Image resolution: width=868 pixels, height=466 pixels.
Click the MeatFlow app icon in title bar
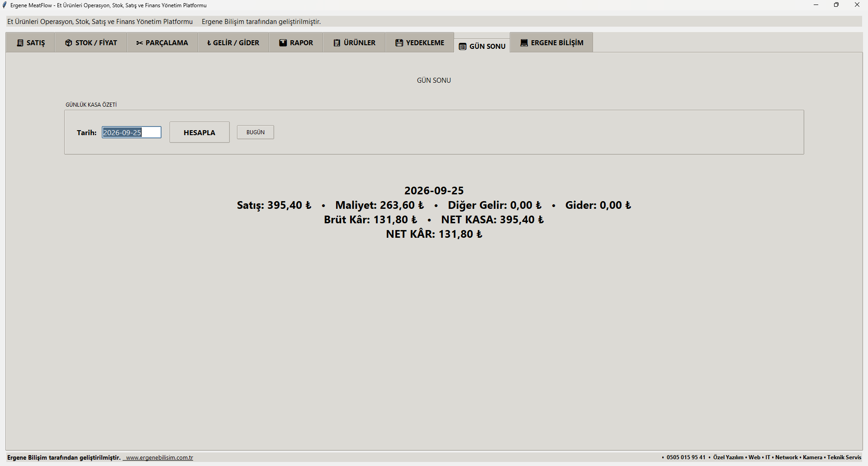[5, 5]
